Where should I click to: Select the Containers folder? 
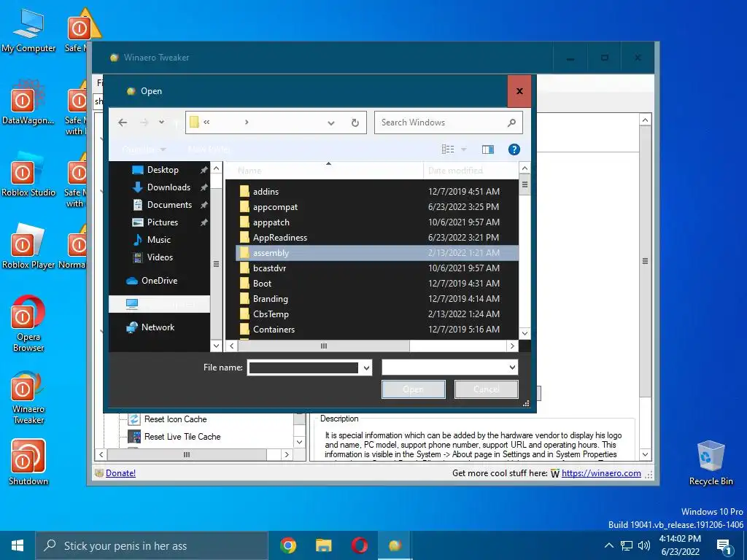click(274, 329)
